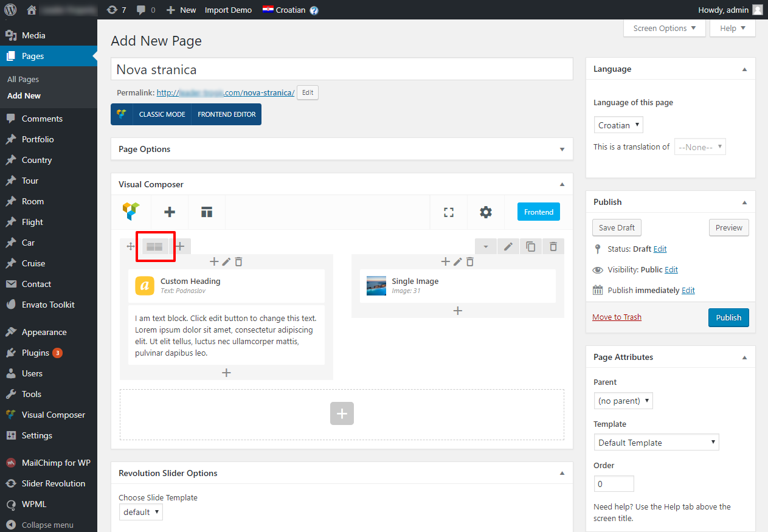Open the Screen Options tab
Viewport: 768px width, 532px height.
(x=664, y=29)
